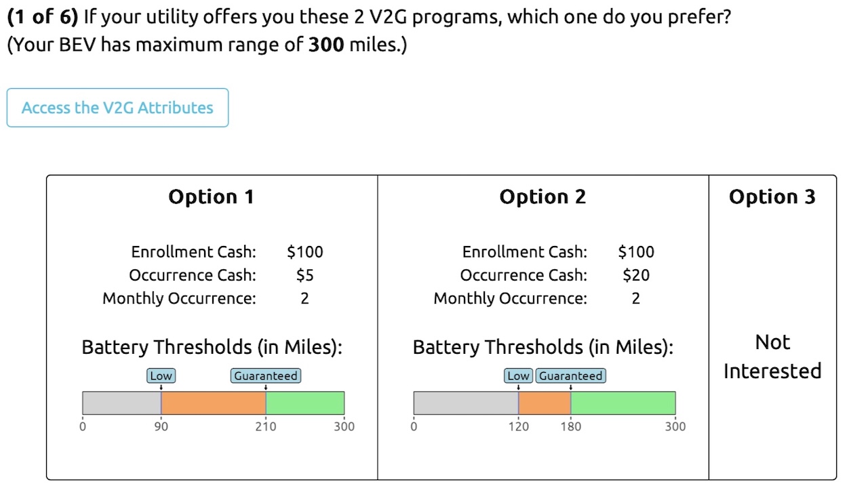Click Option 2's $20 Occurrence Cash value
Viewport: 868px width, 488px height.
click(x=635, y=275)
